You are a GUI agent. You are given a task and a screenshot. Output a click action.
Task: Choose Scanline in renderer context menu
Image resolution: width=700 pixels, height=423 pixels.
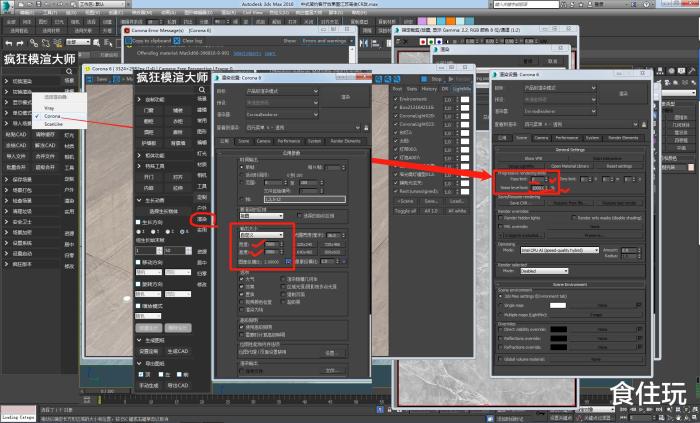pos(53,124)
